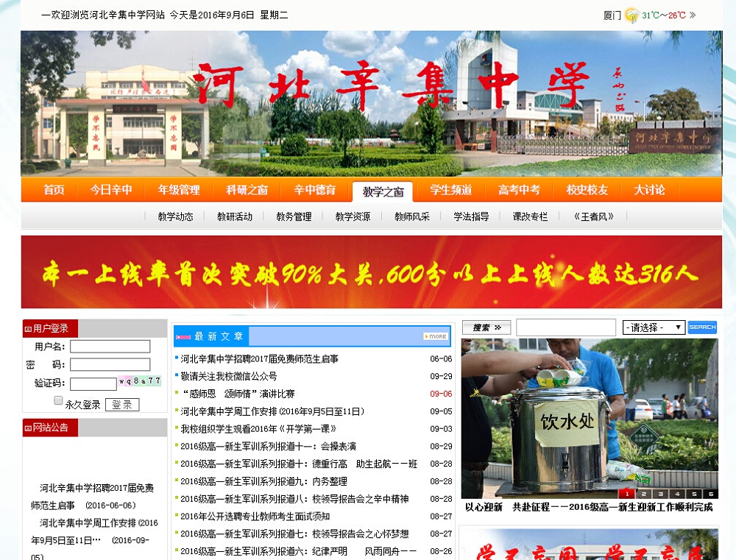736x560 pixels.
Task: Show slideshow image number 5
Action: 694,494
